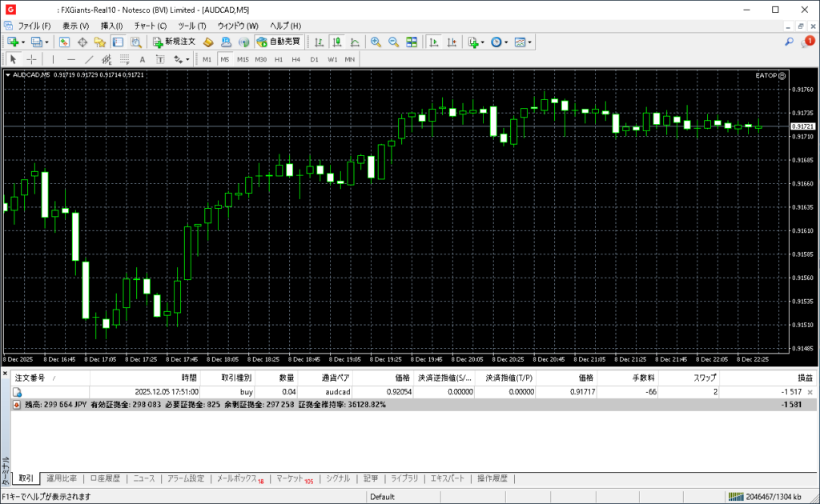The width and height of the screenshot is (820, 504).
Task: Switch to the 口座履歴 tab
Action: point(105,478)
